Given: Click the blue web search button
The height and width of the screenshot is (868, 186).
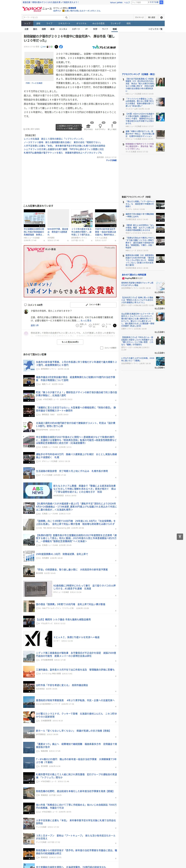Looking at the screenshot, I should [161, 2].
